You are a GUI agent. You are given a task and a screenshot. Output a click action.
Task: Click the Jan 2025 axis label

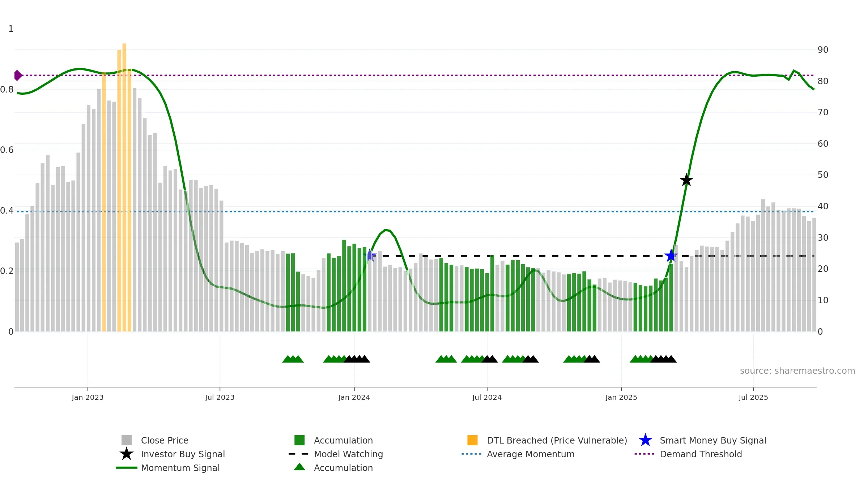621,398
